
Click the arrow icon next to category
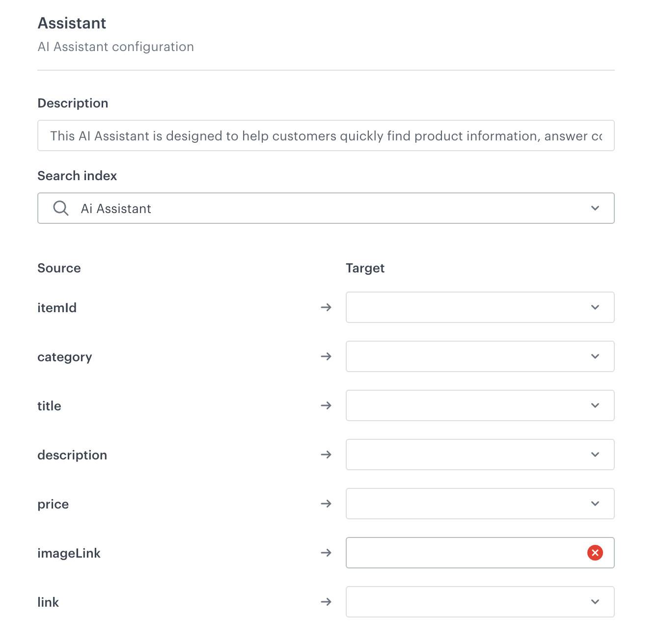point(326,356)
